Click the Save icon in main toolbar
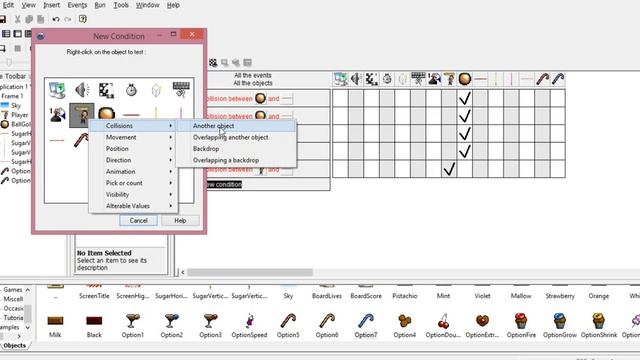This screenshot has height=360, width=640. pyautogui.click(x=3, y=19)
